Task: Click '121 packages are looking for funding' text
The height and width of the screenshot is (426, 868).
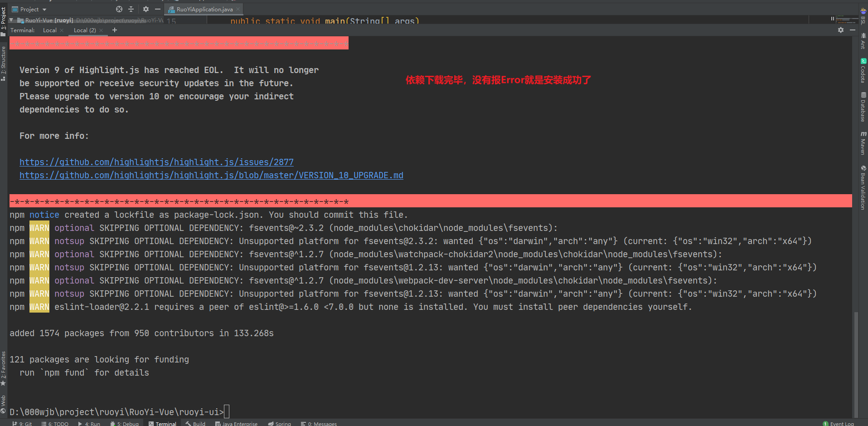Action: click(x=99, y=359)
